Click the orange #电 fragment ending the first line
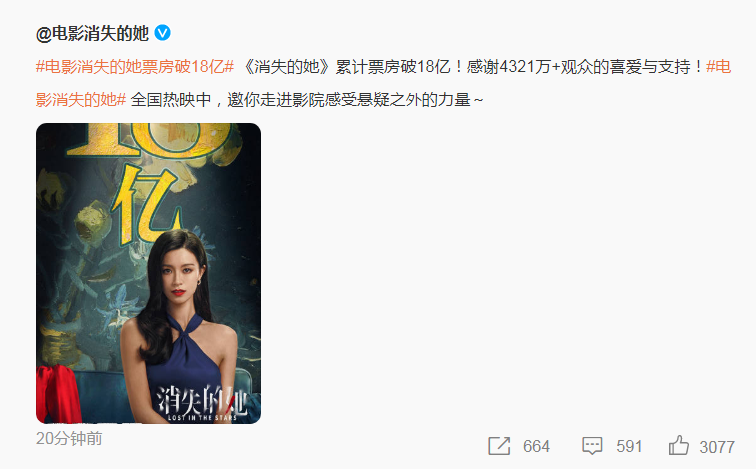This screenshot has width=756, height=474. tap(718, 67)
